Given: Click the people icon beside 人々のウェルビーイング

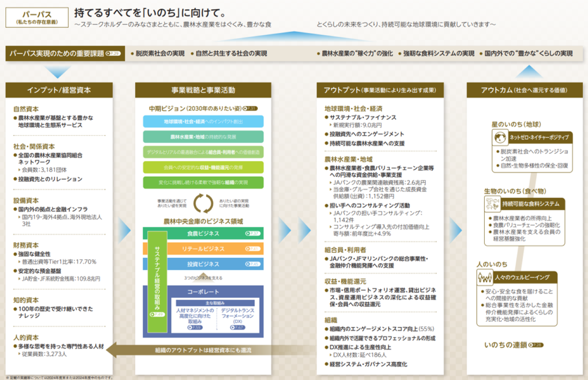Looking at the screenshot, I should [485, 277].
